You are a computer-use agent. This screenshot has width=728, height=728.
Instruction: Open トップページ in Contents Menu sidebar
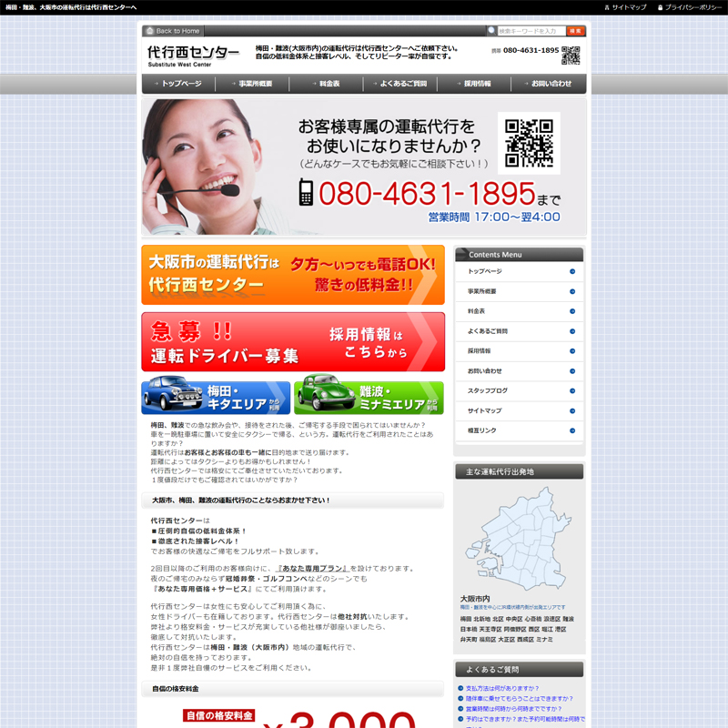click(x=519, y=271)
